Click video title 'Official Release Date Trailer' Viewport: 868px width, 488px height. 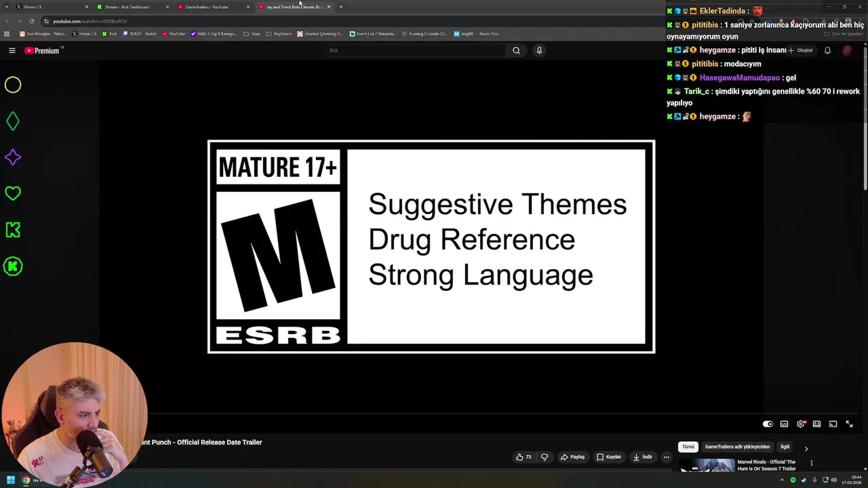coord(219,442)
